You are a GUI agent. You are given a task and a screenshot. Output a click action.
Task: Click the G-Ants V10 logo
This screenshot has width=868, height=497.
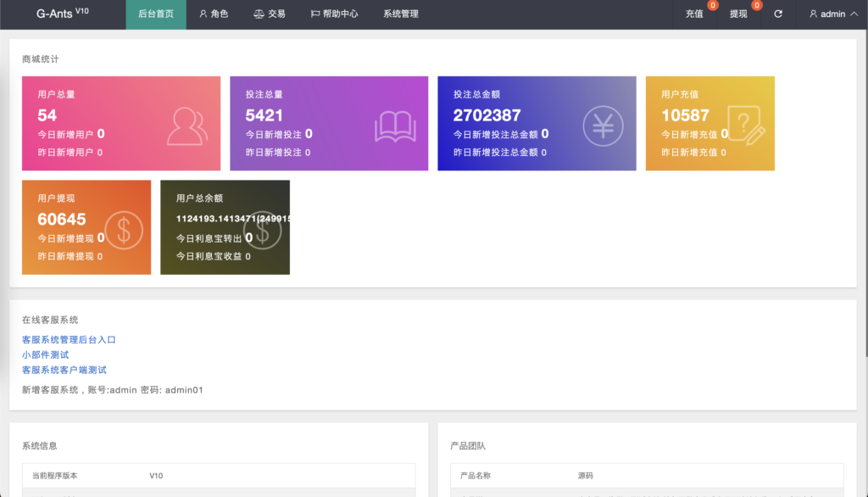[63, 14]
